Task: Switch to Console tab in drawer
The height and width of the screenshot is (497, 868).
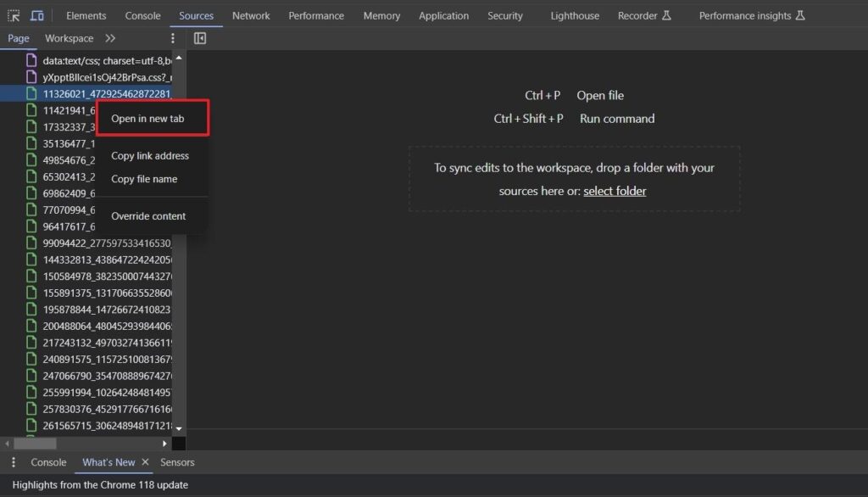Action: [48, 462]
